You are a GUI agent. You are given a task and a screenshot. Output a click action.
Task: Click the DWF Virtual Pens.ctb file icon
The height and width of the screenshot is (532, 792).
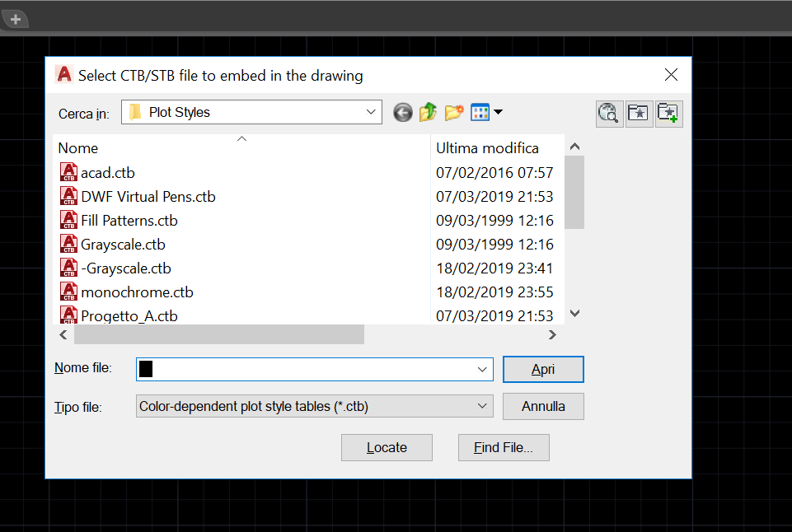click(x=68, y=196)
